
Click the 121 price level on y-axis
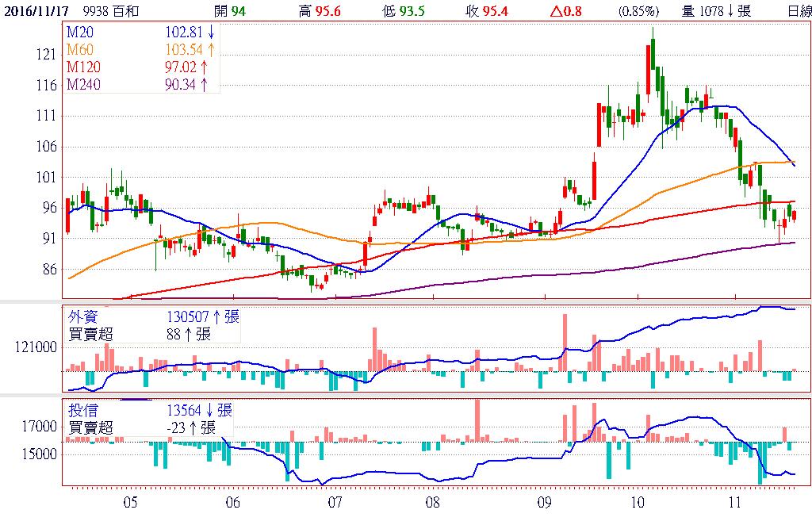pos(48,54)
